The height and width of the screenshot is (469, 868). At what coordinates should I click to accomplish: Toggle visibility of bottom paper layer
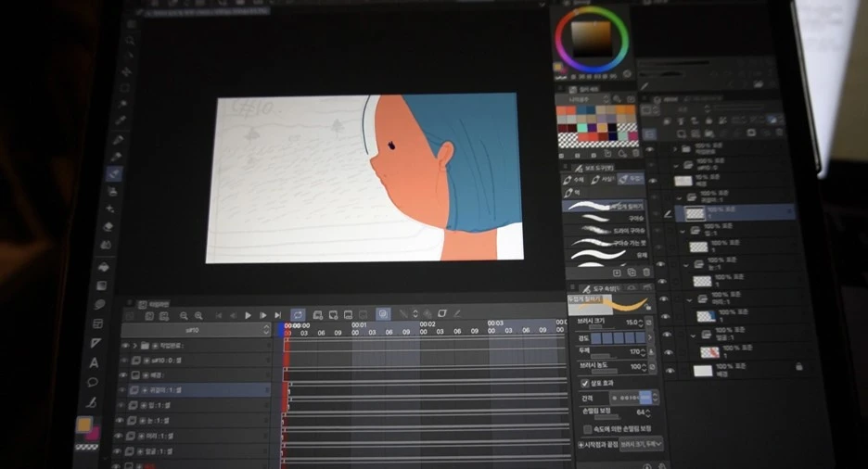[670, 371]
